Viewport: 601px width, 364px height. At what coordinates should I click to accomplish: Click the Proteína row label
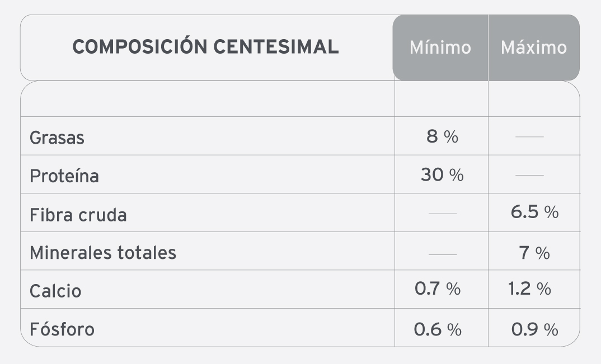coord(64,176)
